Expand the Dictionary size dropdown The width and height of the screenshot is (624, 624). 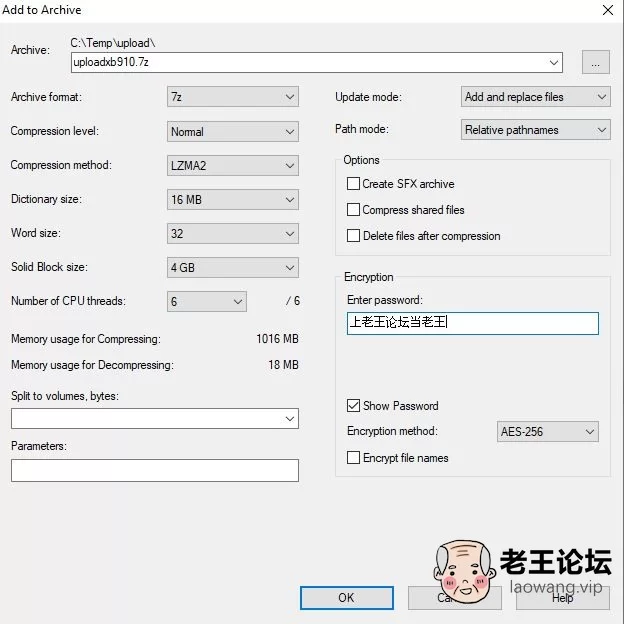click(x=233, y=199)
